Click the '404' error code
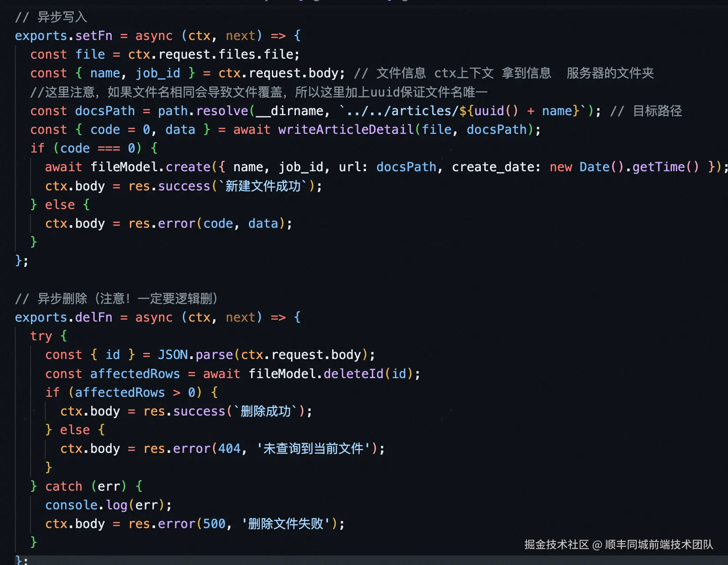Viewport: 728px width, 565px height. click(x=229, y=449)
